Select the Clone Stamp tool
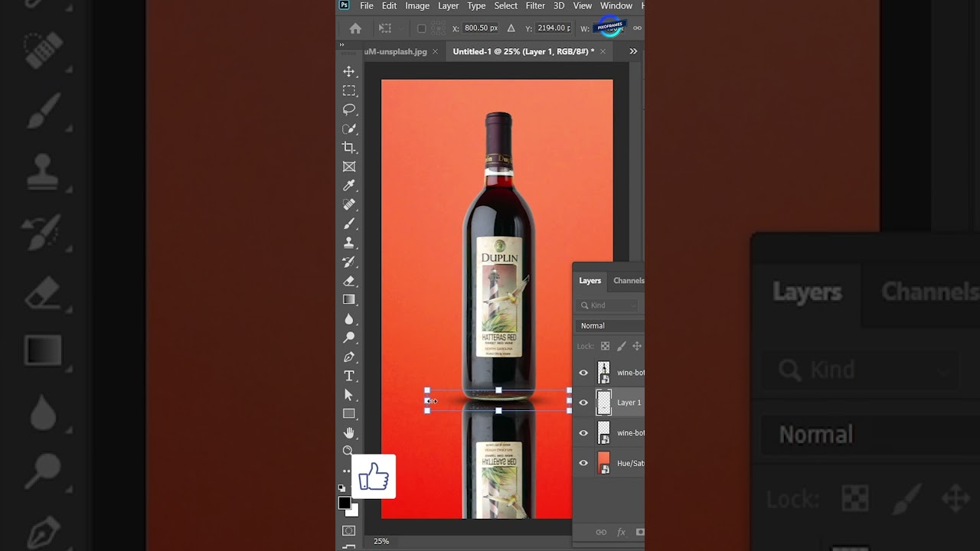 pyautogui.click(x=349, y=243)
